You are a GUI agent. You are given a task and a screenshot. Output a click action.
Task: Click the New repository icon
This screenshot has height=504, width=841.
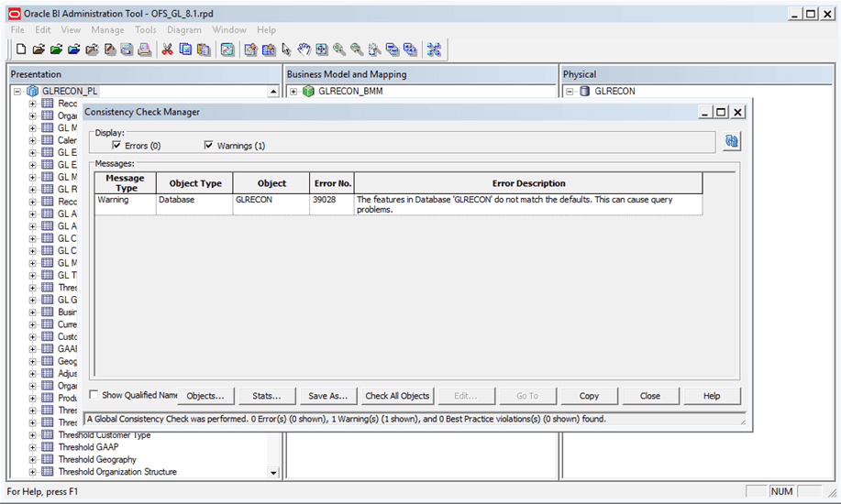click(x=21, y=49)
